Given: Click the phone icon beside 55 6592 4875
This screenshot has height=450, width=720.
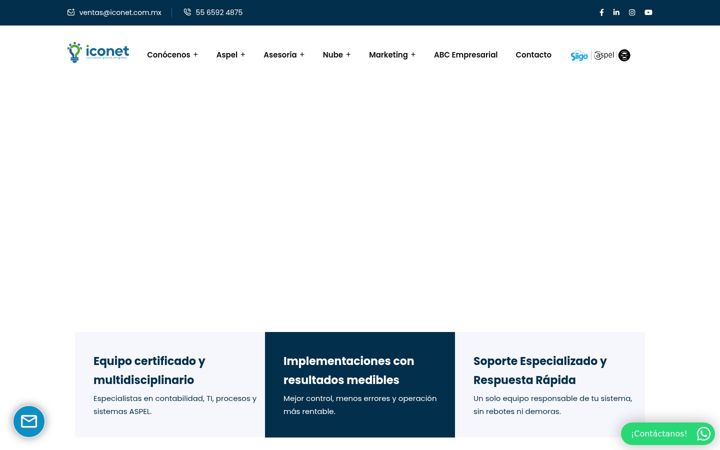Looking at the screenshot, I should [x=187, y=12].
